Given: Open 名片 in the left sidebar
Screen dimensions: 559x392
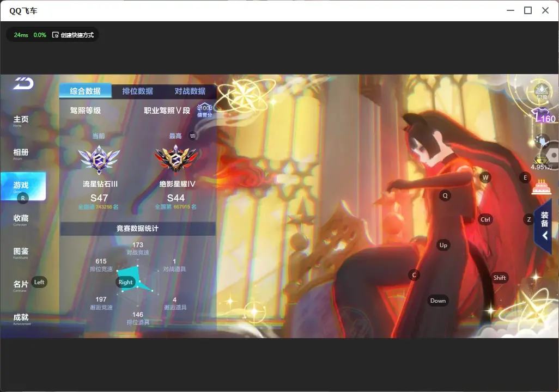Looking at the screenshot, I should tap(21, 285).
